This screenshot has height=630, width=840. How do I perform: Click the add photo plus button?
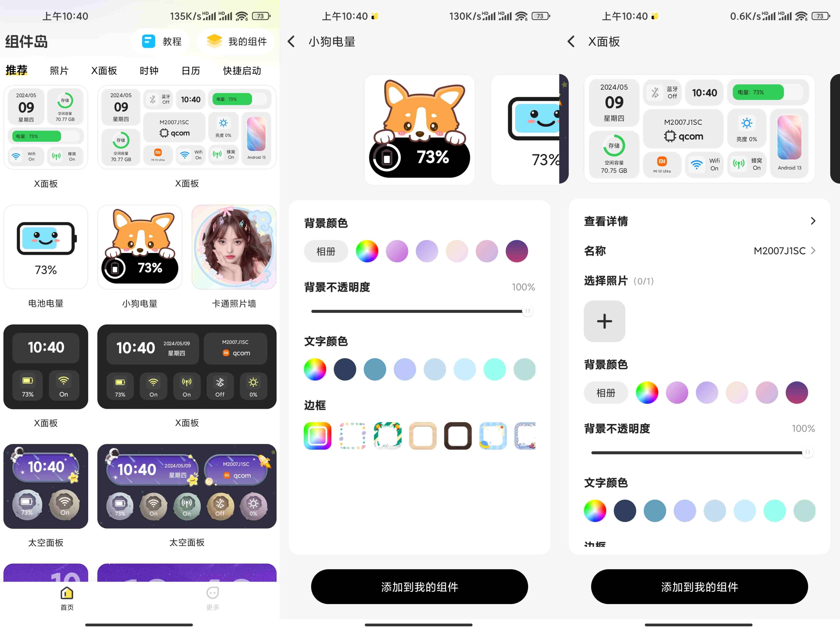[x=603, y=321]
